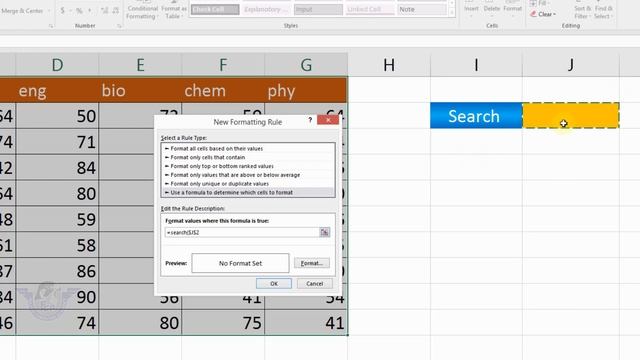
Task: Click the dollar accounting format icon
Action: tap(62, 11)
